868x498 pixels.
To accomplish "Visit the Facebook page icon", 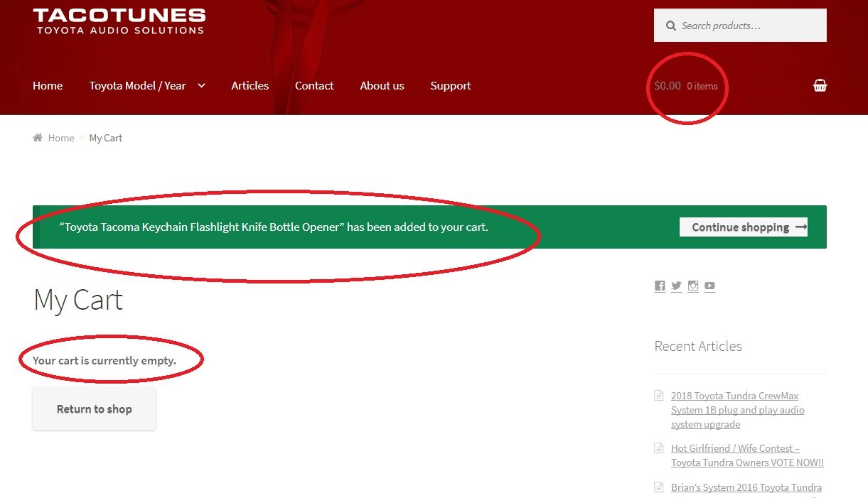I will tap(660, 286).
